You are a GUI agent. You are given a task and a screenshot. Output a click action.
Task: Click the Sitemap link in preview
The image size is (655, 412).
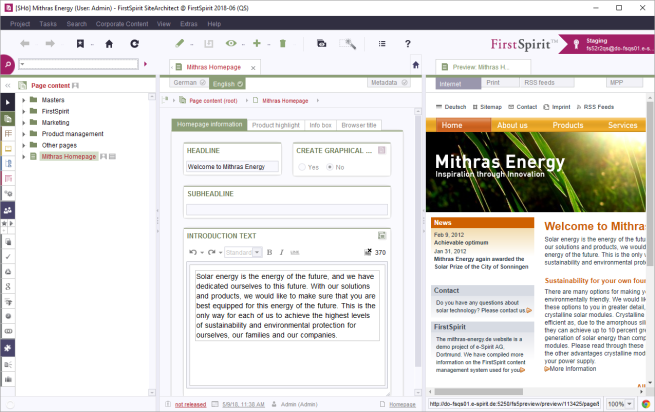tap(491, 107)
